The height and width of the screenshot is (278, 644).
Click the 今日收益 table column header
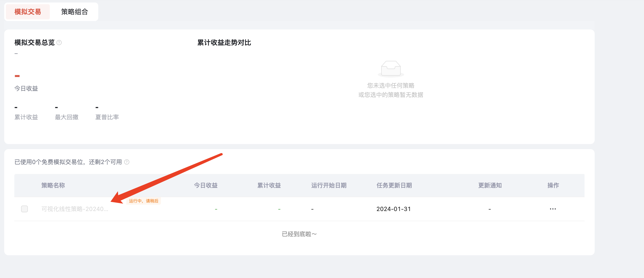pos(206,185)
